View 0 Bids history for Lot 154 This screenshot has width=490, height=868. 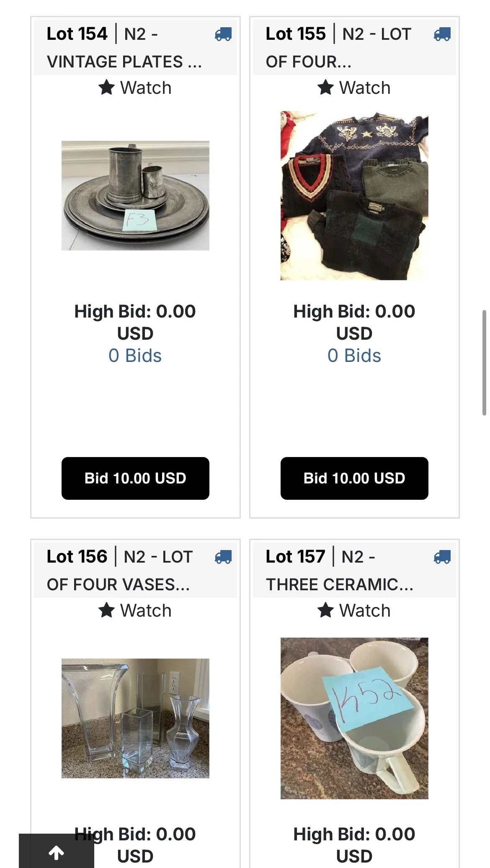click(135, 356)
